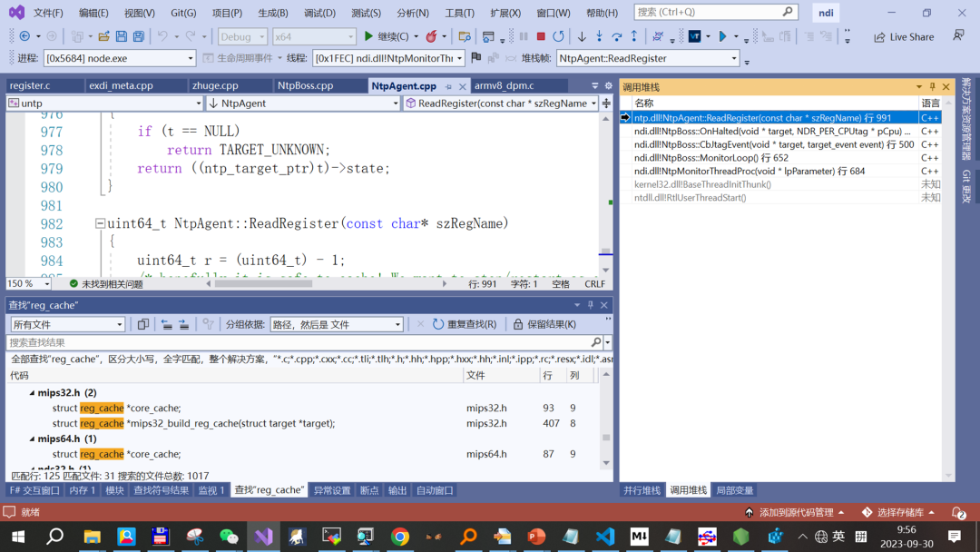Toggle auto-hide pin on find results panel
Viewport: 980px width, 552px height.
(590, 305)
